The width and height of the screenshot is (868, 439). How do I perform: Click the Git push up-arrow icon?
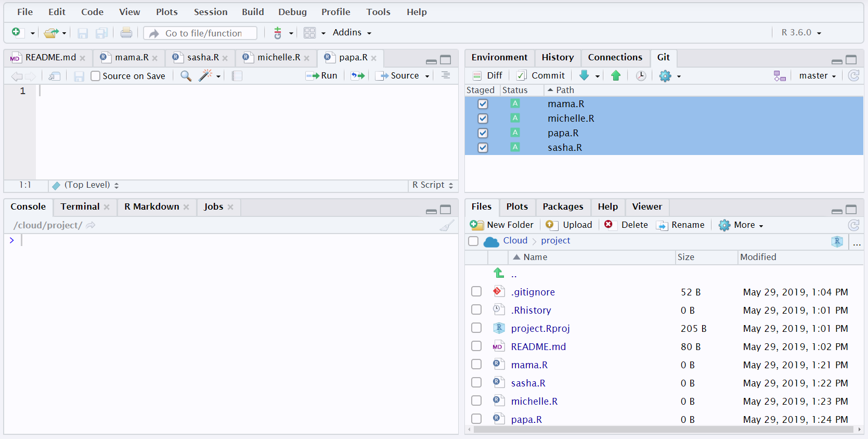point(616,75)
